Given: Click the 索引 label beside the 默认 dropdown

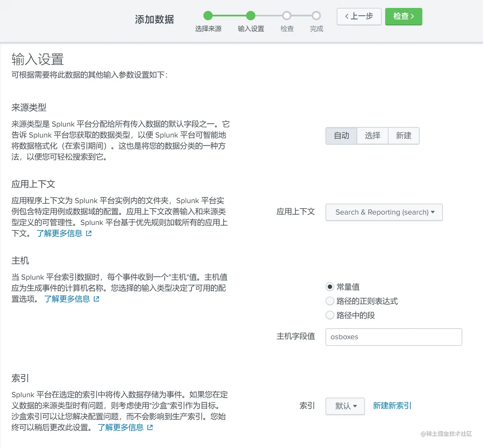Looking at the screenshot, I should [307, 406].
